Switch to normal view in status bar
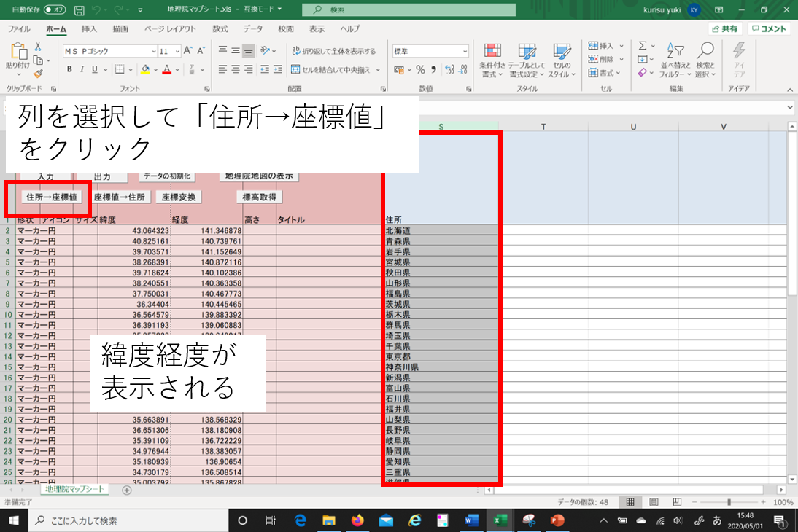 click(630, 502)
